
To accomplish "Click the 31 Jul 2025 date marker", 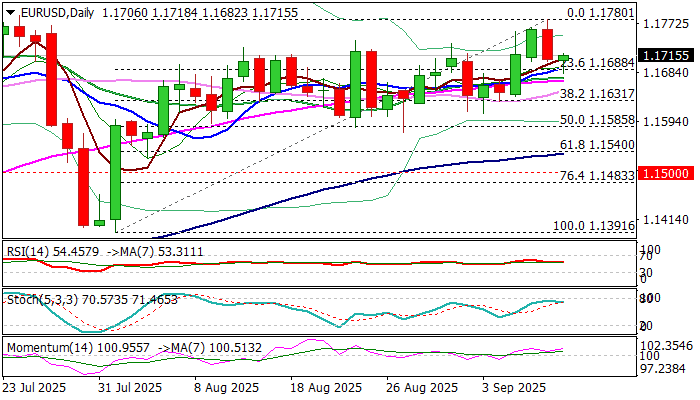I will coord(130,388).
